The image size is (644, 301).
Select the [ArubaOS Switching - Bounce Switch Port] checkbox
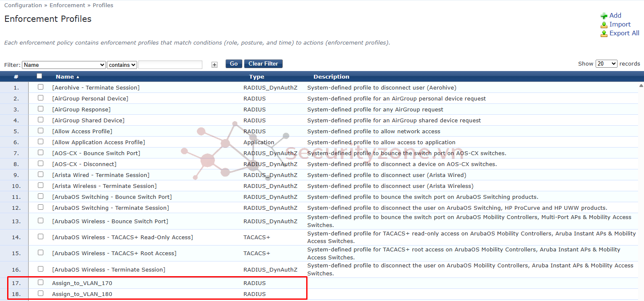tap(40, 196)
